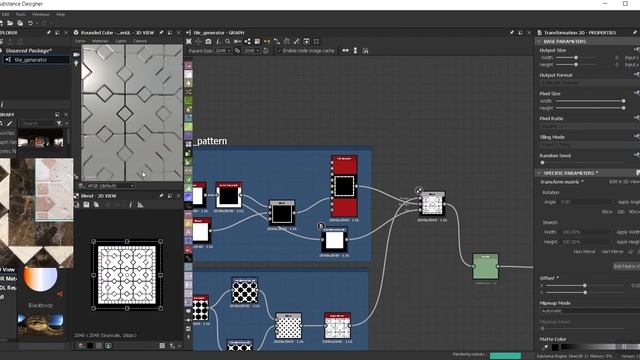Click the save icon in Blend 2D view toolbar

coord(86,204)
